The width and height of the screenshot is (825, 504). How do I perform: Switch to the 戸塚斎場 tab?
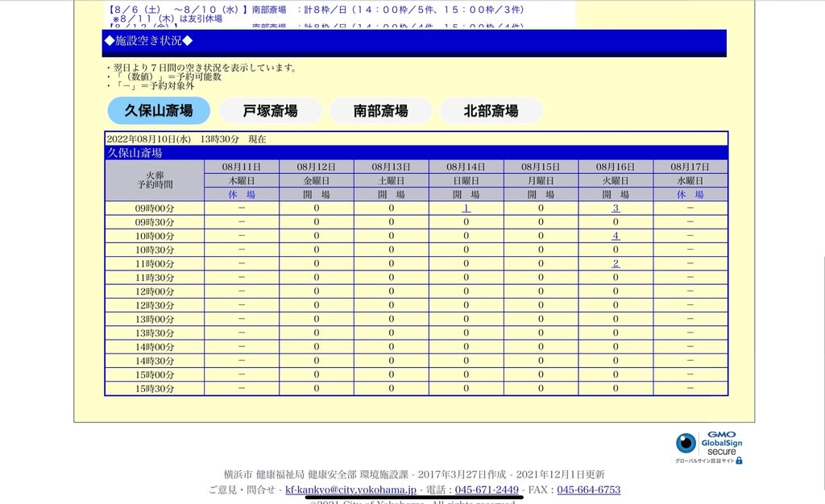point(271,111)
